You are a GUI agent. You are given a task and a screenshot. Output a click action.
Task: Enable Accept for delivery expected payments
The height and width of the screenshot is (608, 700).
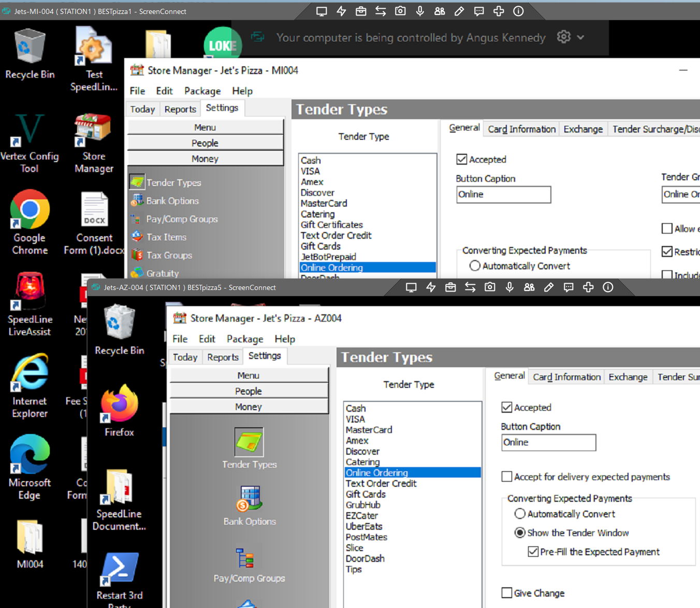pyautogui.click(x=507, y=476)
